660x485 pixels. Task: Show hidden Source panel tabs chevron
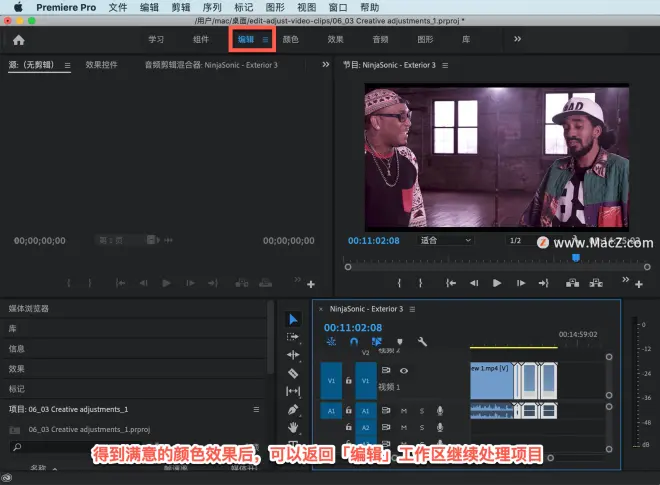[325, 64]
